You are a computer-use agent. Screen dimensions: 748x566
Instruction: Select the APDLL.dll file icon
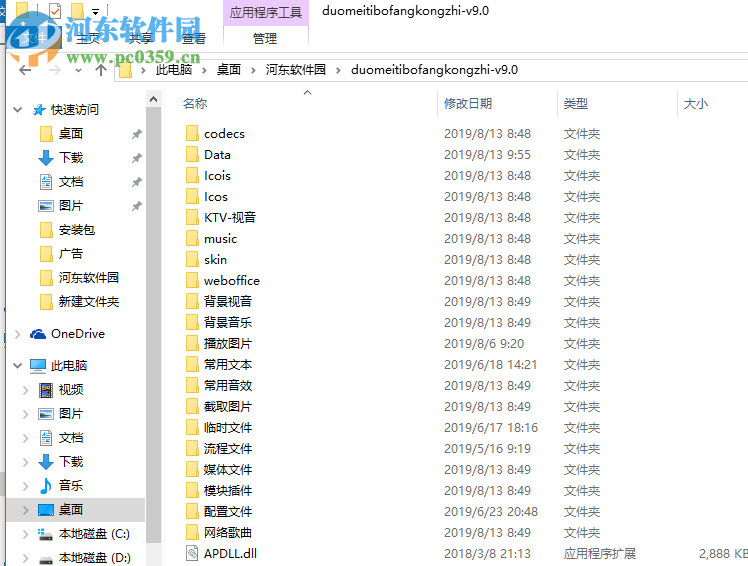pyautogui.click(x=192, y=553)
